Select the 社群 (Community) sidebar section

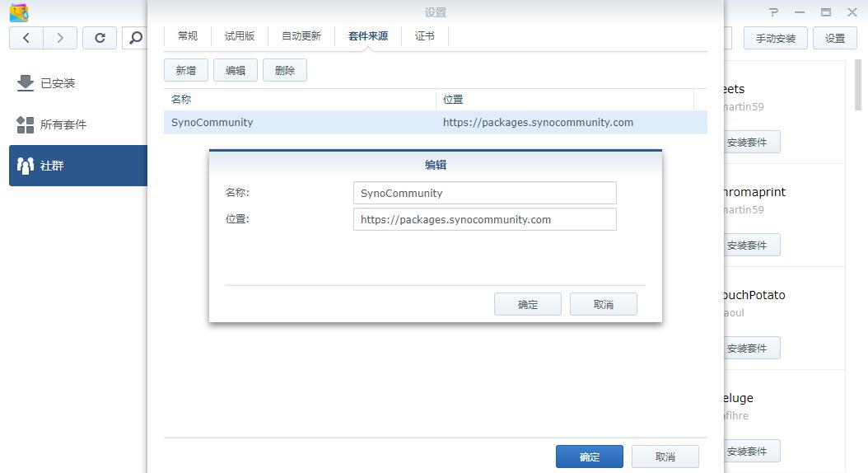pyautogui.click(x=78, y=165)
